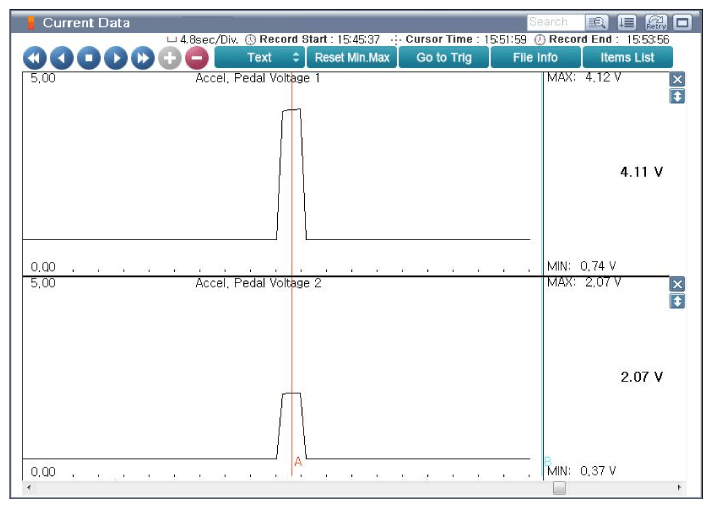Image resolution: width=712 pixels, height=508 pixels.
Task: Click the horizontal scrollbar thumb at bottom
Action: (x=559, y=488)
